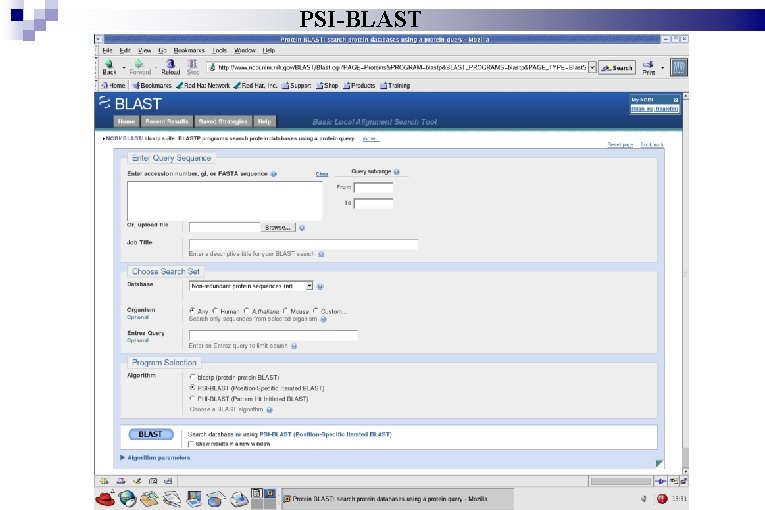
Task: Click the Print toolbar icon
Action: [x=649, y=67]
